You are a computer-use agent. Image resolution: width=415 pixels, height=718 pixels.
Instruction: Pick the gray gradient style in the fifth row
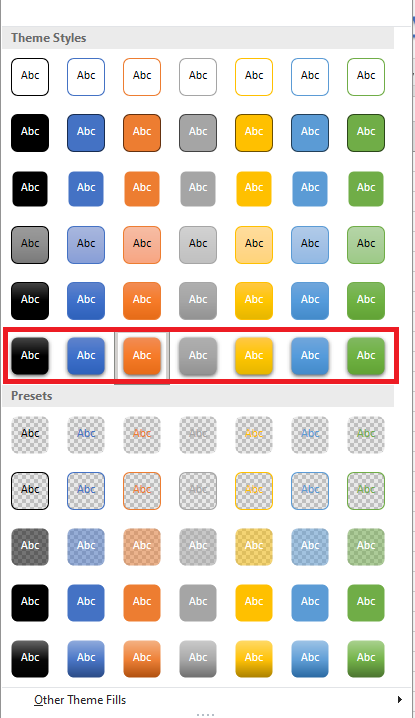(198, 301)
